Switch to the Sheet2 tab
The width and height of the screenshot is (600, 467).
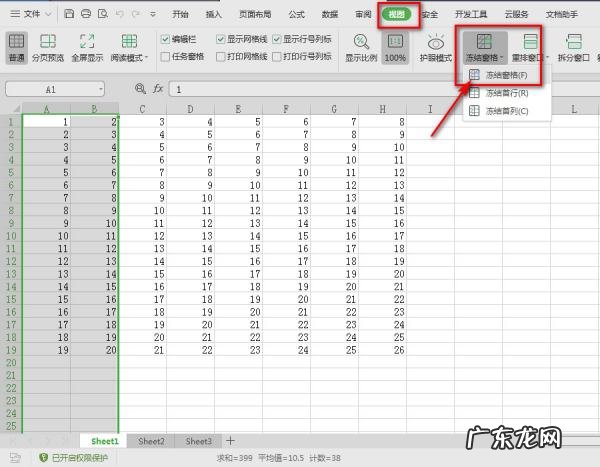pos(151,441)
